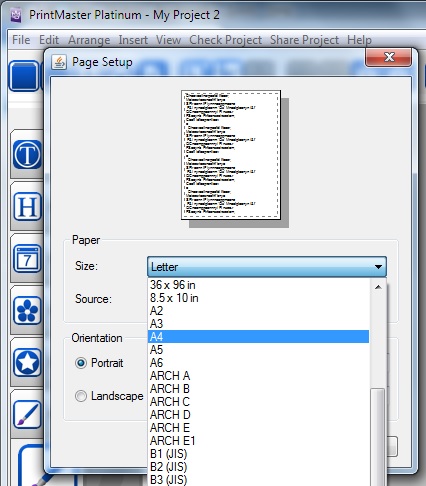Choose 8.5 x 10 in size
This screenshot has width=426, height=486.
click(258, 298)
